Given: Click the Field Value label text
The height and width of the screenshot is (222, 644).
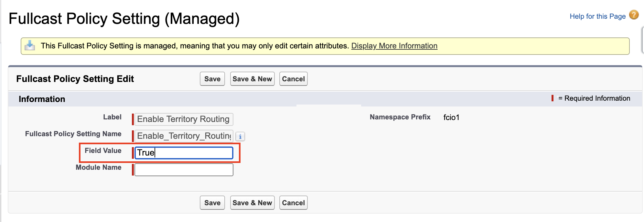Looking at the screenshot, I should 103,150.
